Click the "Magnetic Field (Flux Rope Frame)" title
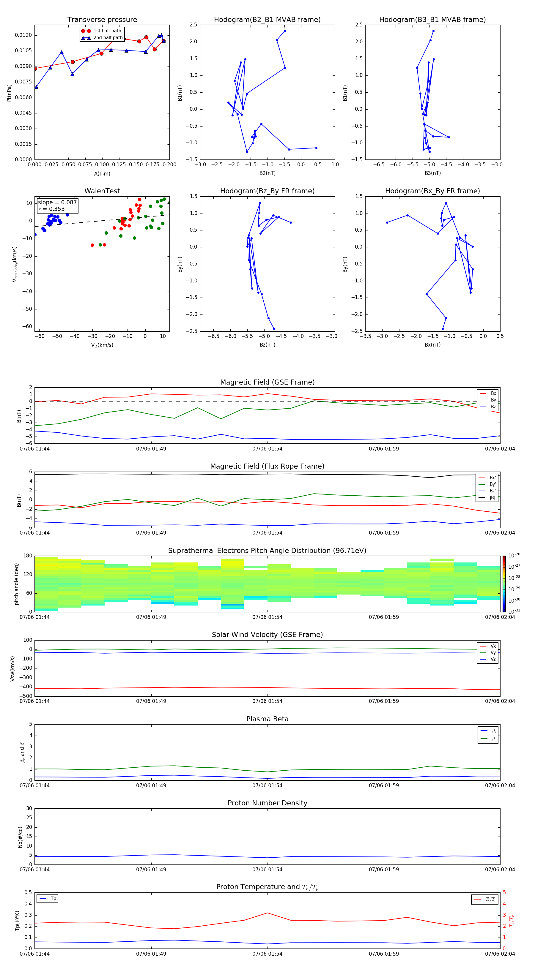535x980 pixels. tap(267, 467)
